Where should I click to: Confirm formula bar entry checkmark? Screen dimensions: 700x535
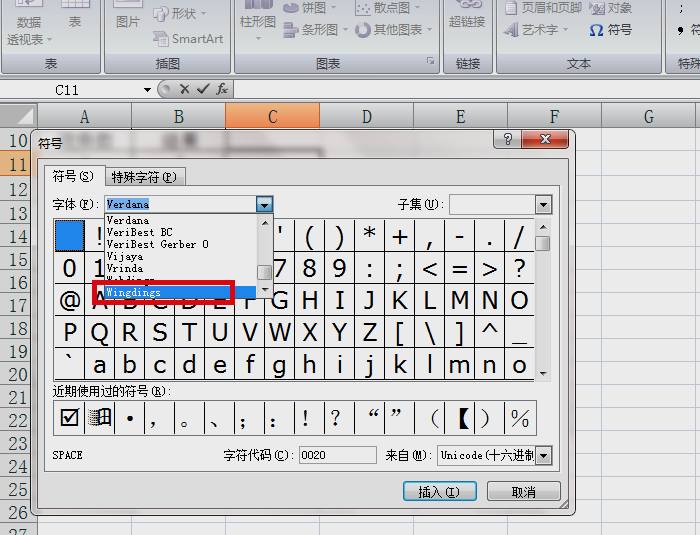[x=203, y=89]
